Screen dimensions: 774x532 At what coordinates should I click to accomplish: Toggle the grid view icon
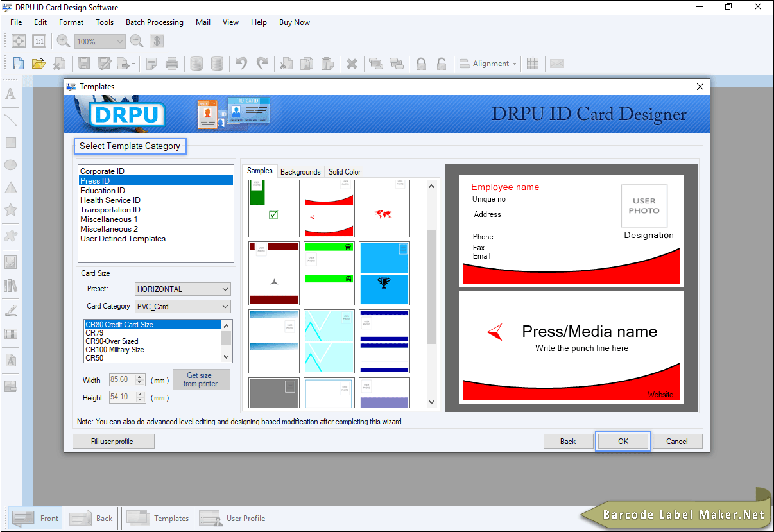click(533, 64)
